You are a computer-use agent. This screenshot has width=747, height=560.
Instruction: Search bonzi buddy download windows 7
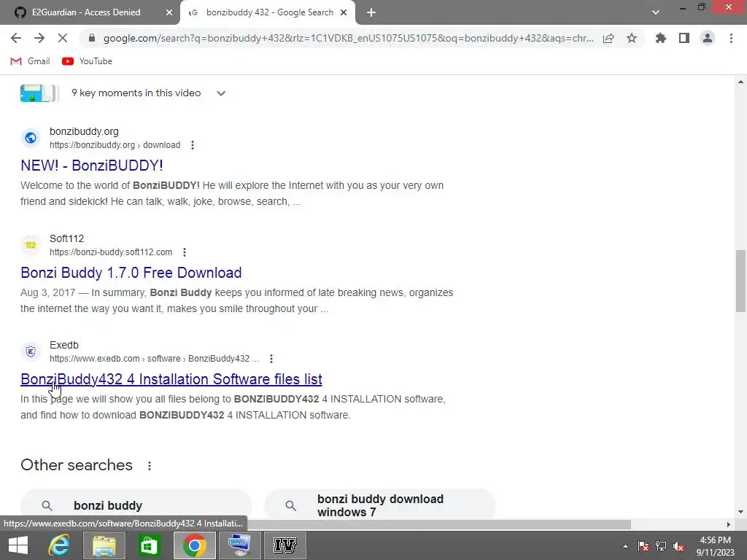(x=379, y=505)
